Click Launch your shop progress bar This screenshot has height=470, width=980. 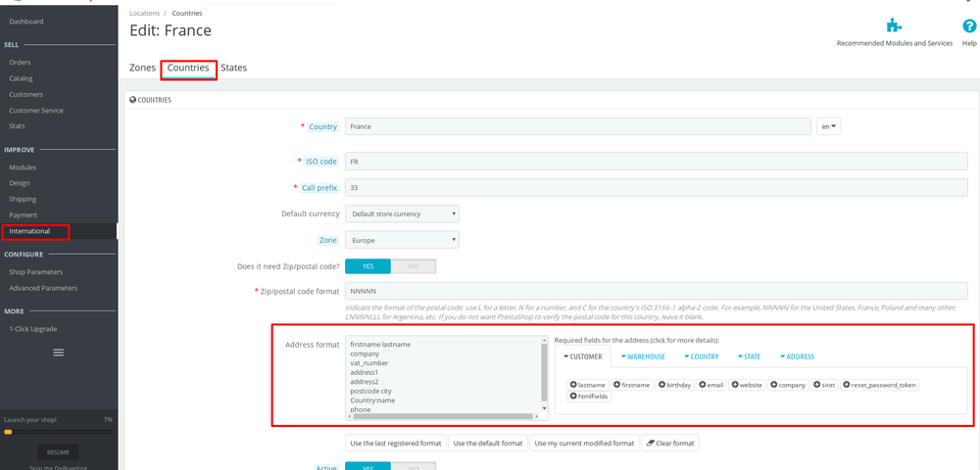pos(58,432)
